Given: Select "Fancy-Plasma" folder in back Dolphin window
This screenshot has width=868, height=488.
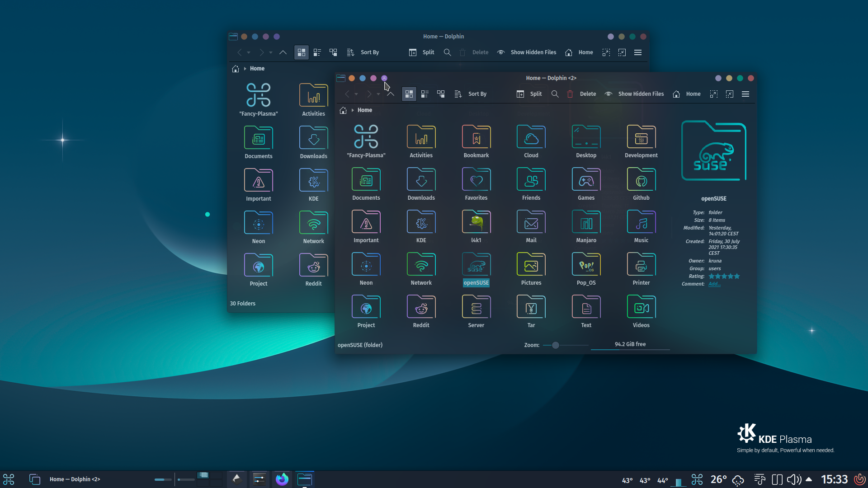Looking at the screenshot, I should pos(259,100).
